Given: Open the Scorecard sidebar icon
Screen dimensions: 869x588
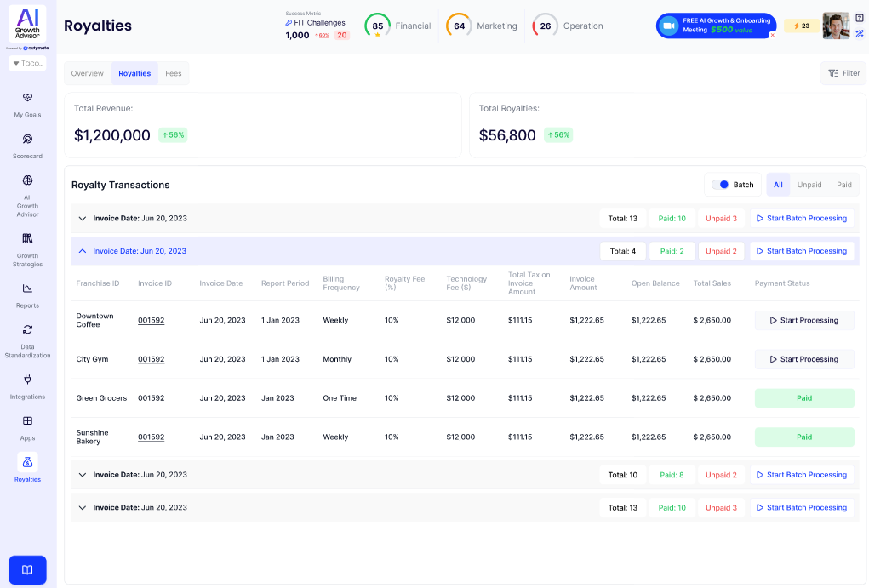Looking at the screenshot, I should 27,140.
